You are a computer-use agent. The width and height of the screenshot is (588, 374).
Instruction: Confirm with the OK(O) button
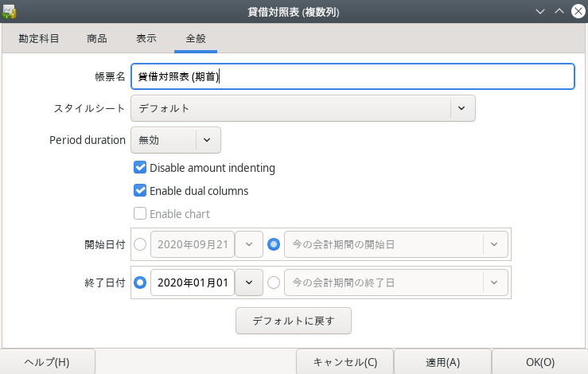(x=540, y=362)
